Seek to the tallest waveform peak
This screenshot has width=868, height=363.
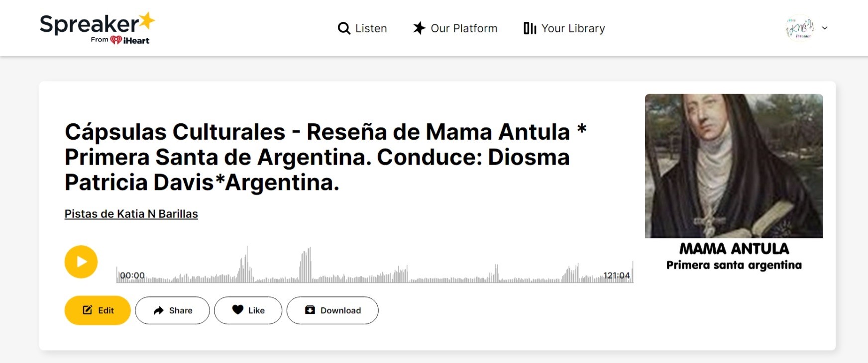click(x=247, y=265)
